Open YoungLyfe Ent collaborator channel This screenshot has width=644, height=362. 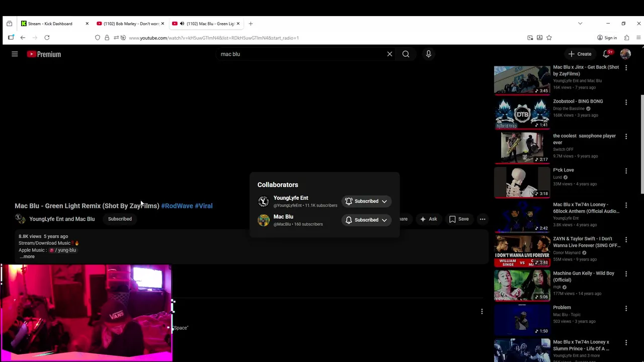pos(291,198)
